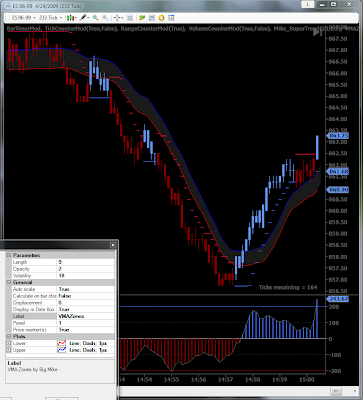Image resolution: width=363 pixels, height=400 pixels.
Task: Open the indicators toolbar icon
Action: pos(142,18)
